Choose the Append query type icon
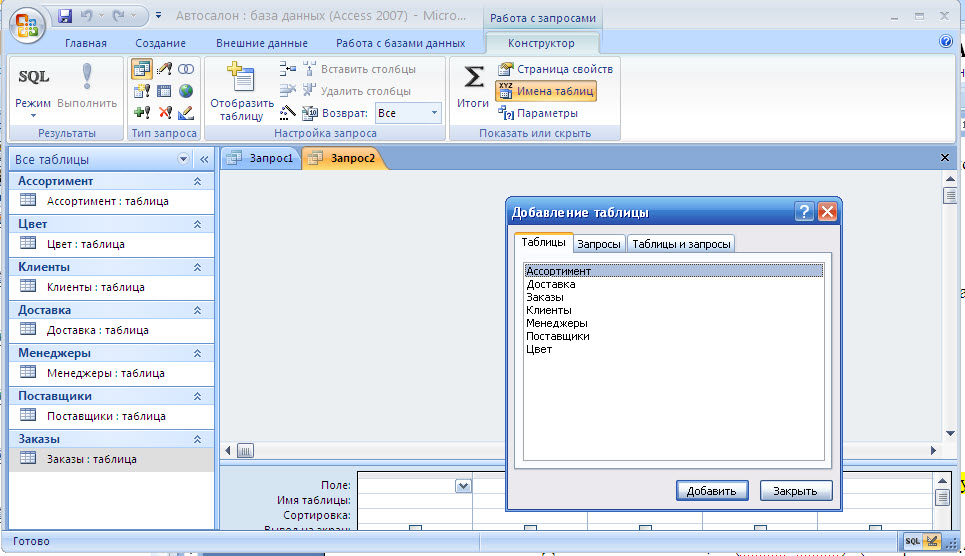The image size is (965, 556). (x=142, y=113)
